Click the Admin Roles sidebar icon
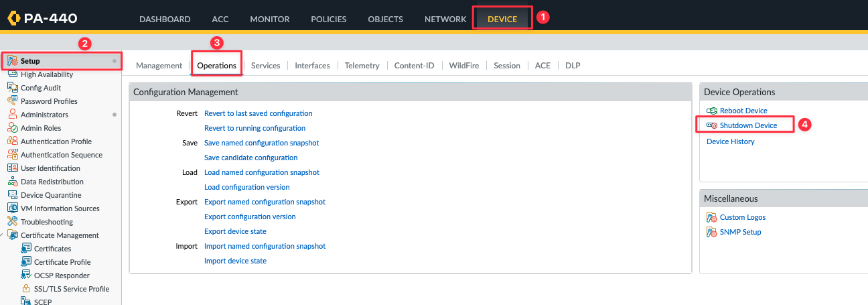This screenshot has height=305, width=868. click(13, 128)
